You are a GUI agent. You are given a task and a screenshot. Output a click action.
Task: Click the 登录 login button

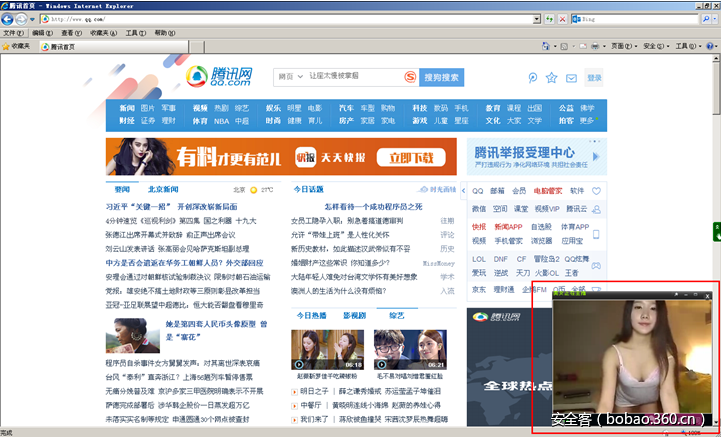pos(594,78)
